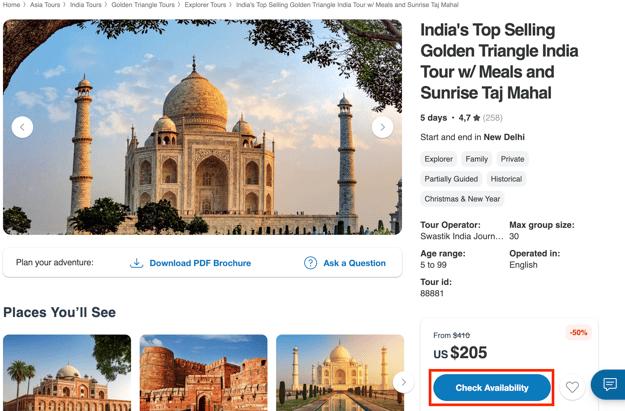Open Golden Triangle Tours breadcrumb
Screen dimensions: 625x411
(x=143, y=5)
